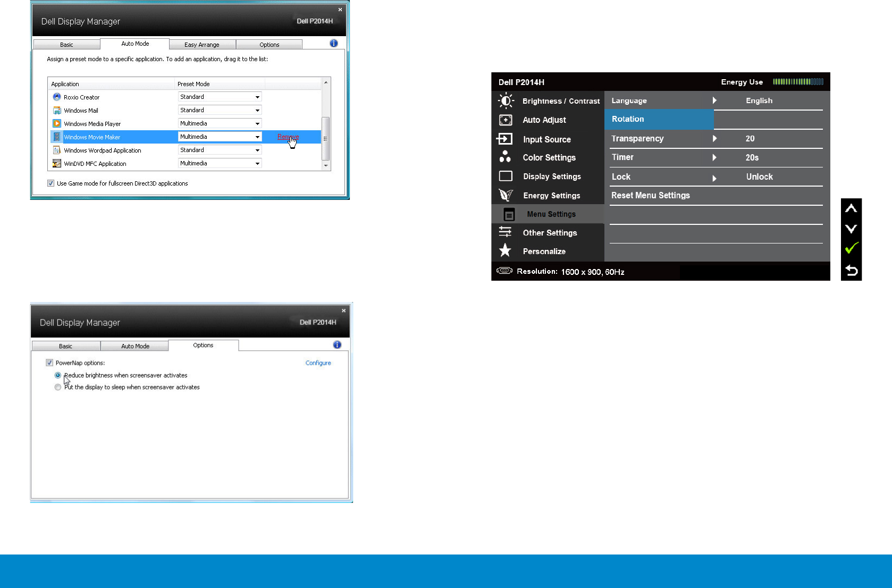Open preset dropdown for Windows Movie Maker
Screen dimensions: 892x588
[220, 137]
